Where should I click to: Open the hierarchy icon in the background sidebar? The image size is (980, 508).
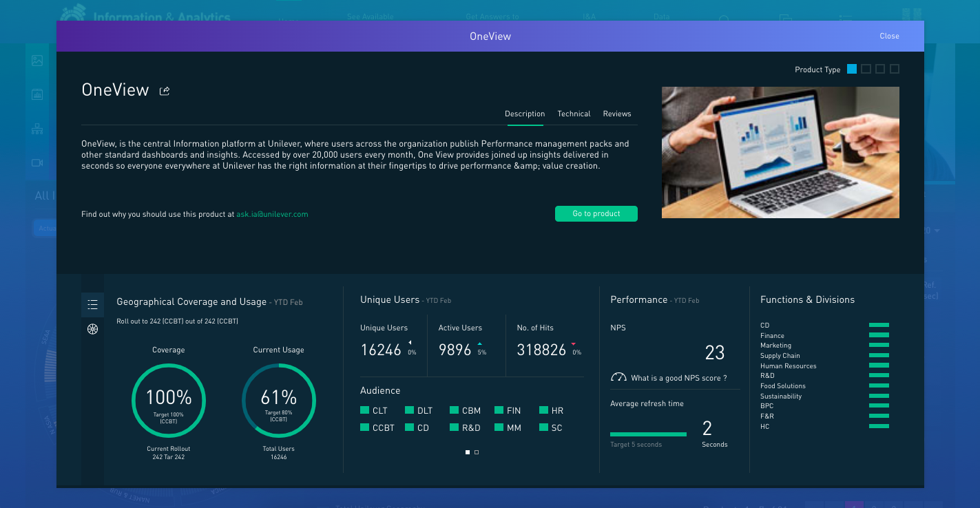coord(37,129)
